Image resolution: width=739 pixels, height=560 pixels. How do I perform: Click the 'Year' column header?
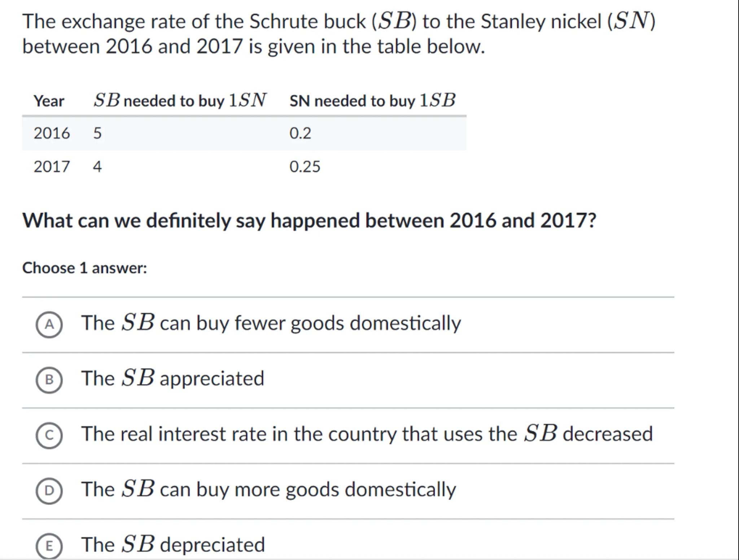pos(49,101)
